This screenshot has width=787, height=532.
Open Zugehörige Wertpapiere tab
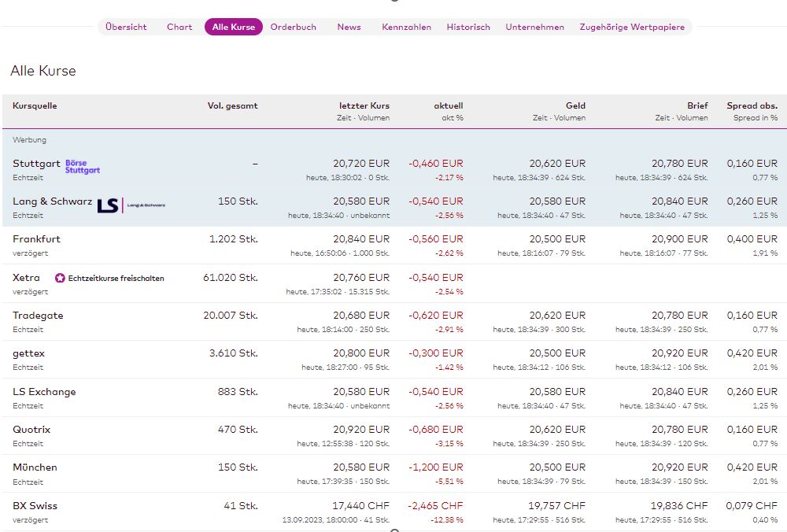coord(632,27)
